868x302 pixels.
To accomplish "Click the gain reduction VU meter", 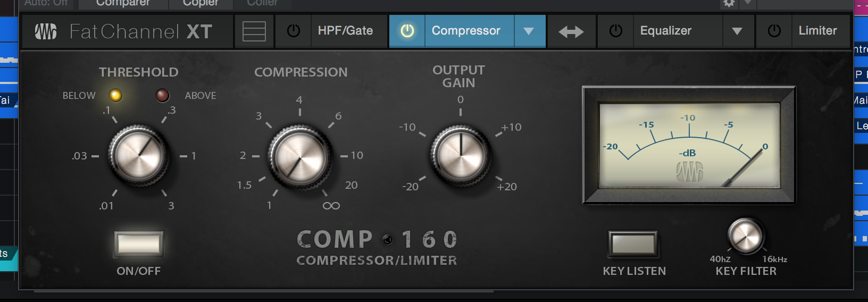I will pyautogui.click(x=689, y=145).
